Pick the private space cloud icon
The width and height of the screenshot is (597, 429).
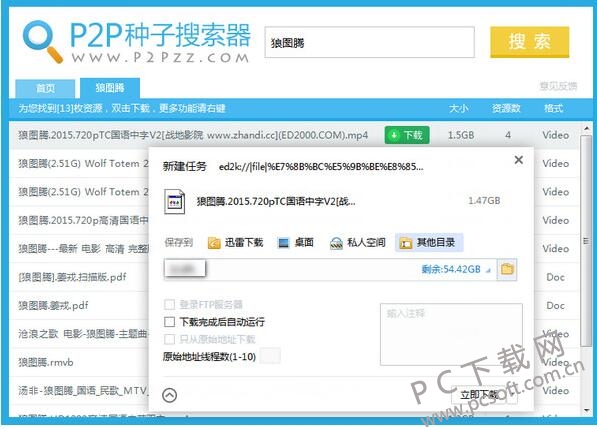[336, 243]
